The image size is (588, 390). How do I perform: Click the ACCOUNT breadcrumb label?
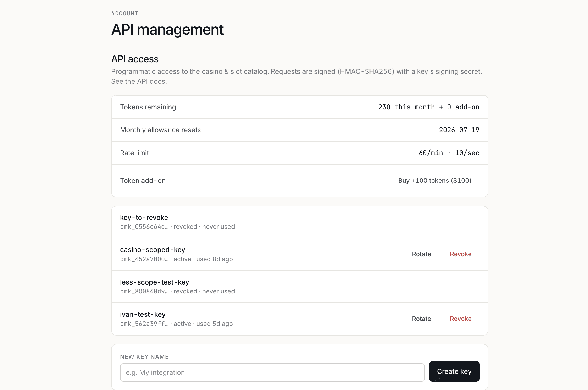click(125, 14)
